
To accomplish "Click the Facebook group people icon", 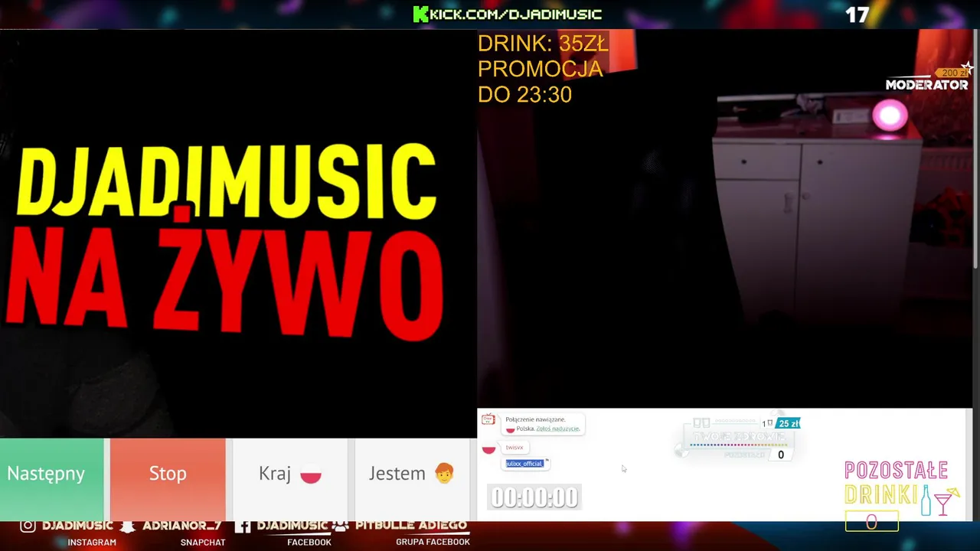I will tap(341, 526).
